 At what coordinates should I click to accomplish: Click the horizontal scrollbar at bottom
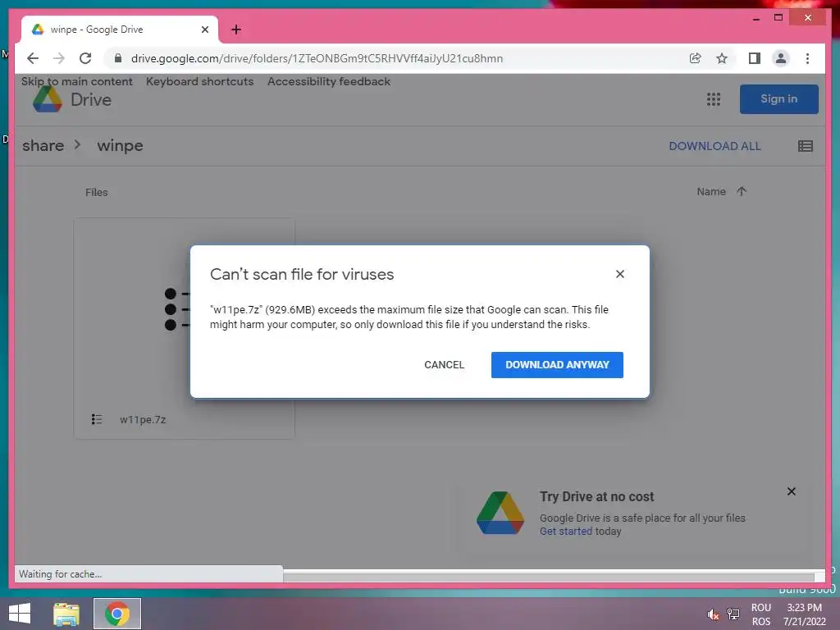pos(549,577)
